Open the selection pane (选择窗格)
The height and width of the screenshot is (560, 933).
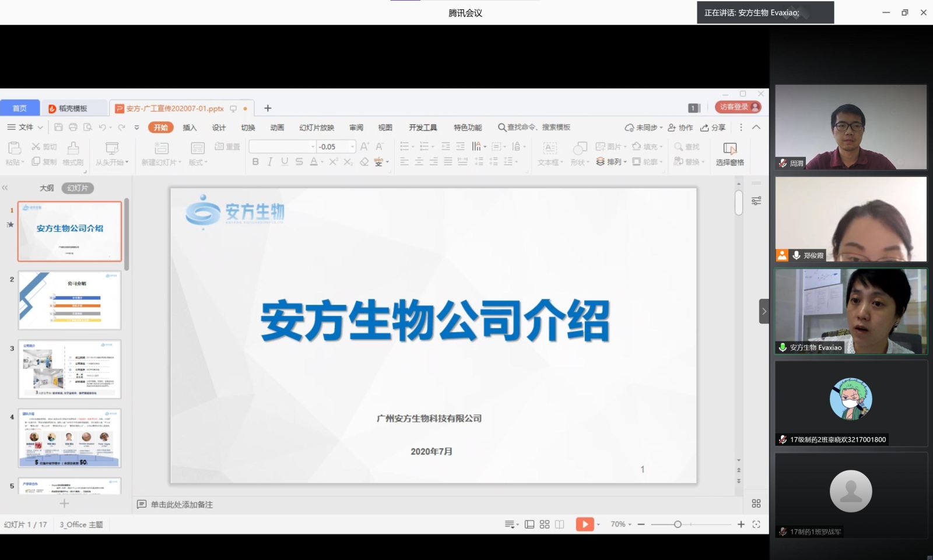[x=729, y=154]
